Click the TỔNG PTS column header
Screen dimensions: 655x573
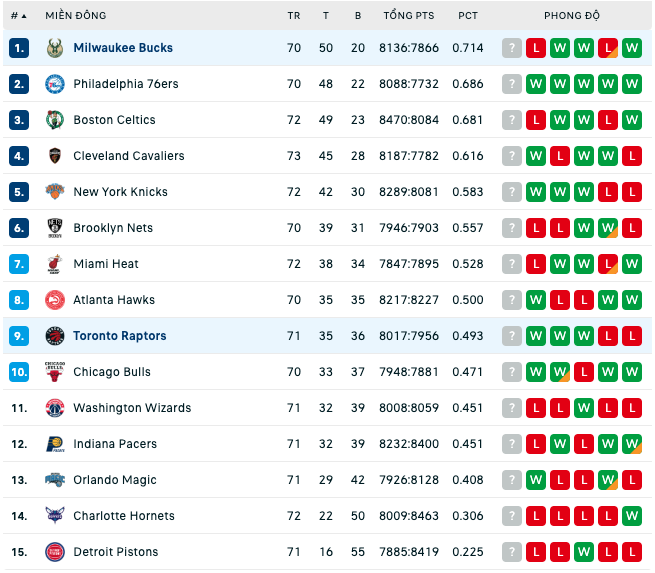click(409, 16)
